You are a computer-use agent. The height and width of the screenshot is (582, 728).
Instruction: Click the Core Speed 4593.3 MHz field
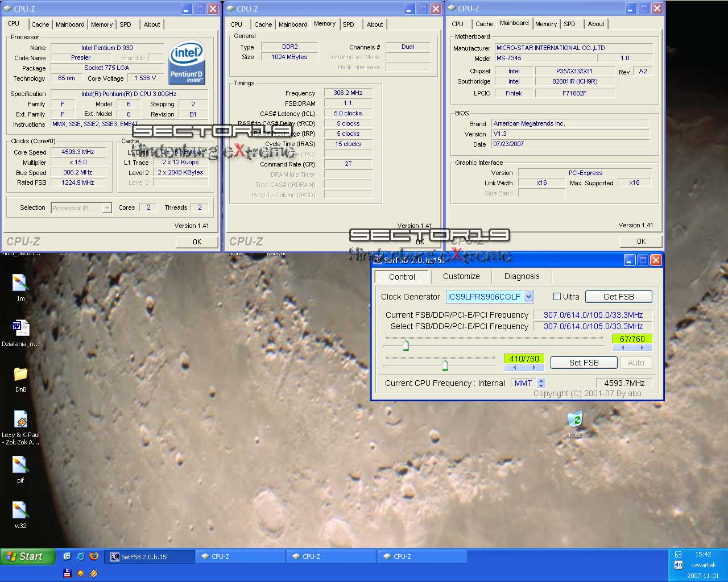[x=78, y=152]
